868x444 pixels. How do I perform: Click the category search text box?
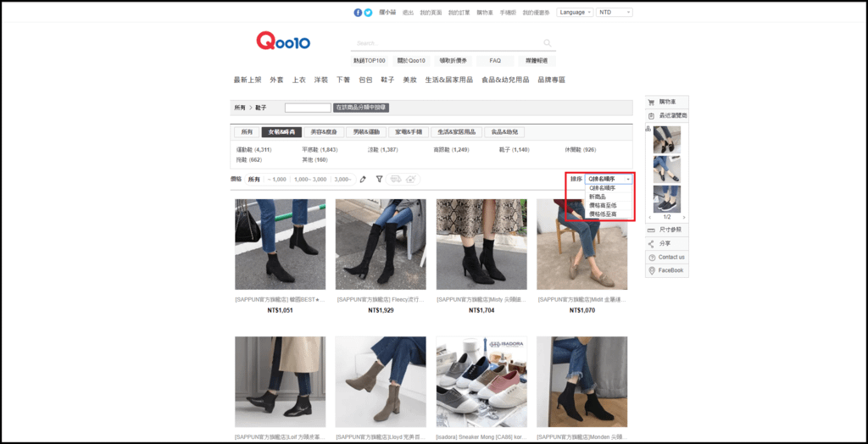click(308, 108)
